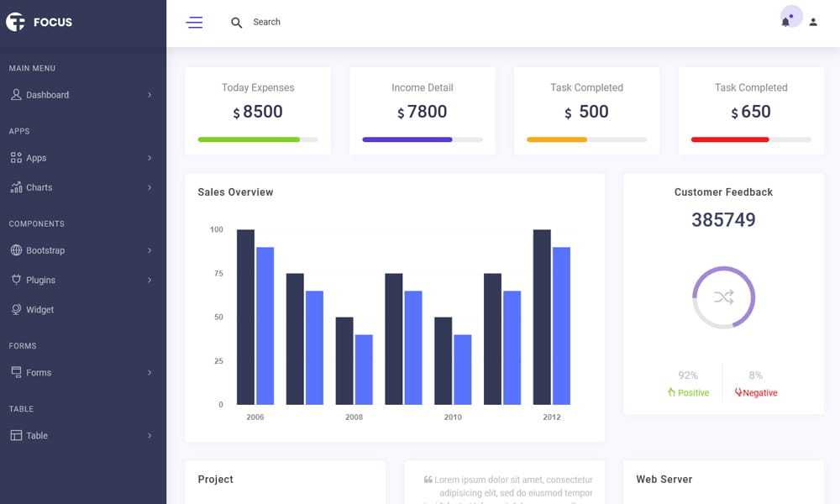This screenshot has width=840, height=504.
Task: Click the shuffle icon inside the feedback gauge
Action: (x=722, y=297)
